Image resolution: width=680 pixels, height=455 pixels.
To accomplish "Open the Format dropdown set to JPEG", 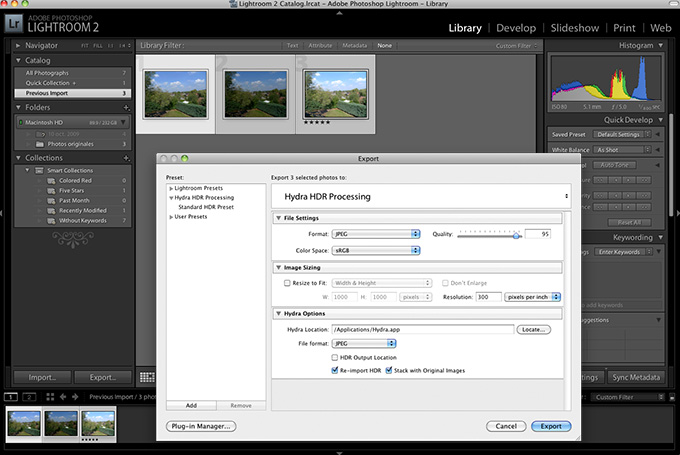I will click(376, 234).
